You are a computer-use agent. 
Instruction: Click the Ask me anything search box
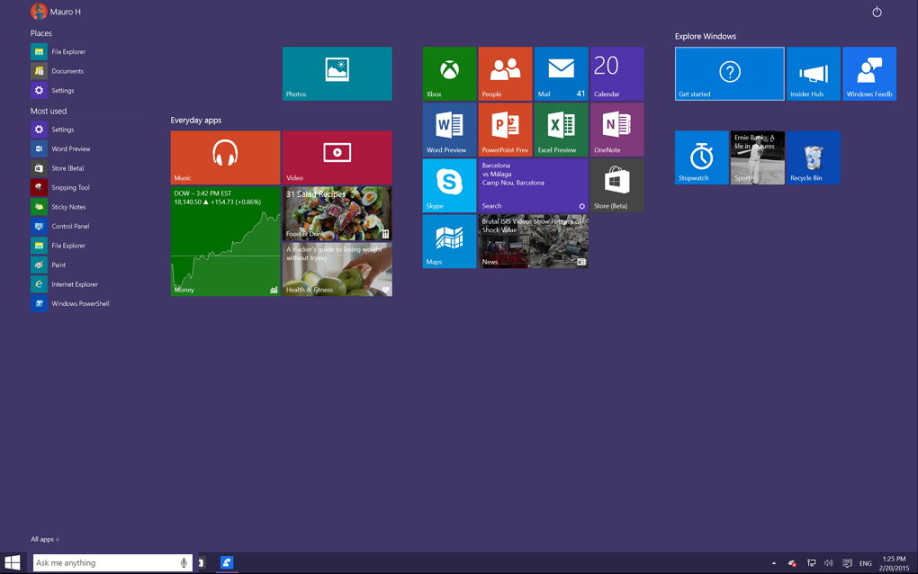[x=112, y=563]
